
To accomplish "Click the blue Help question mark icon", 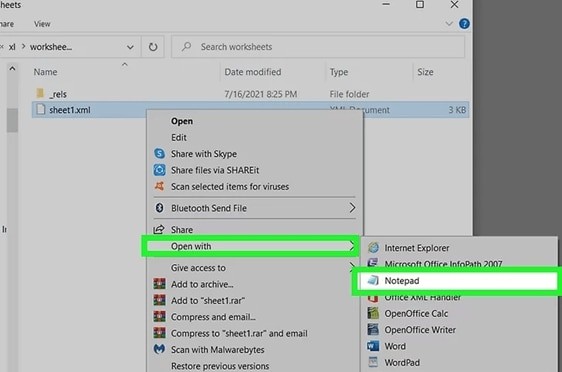I will [x=464, y=24].
